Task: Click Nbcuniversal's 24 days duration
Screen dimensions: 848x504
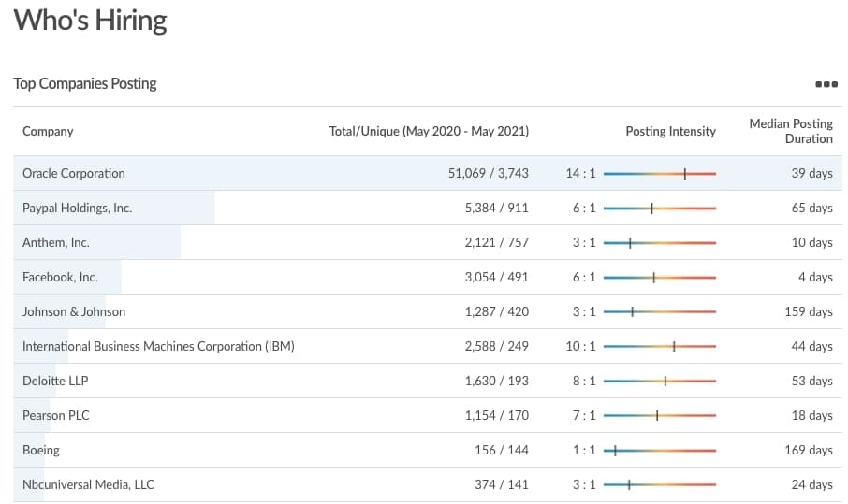Action: (811, 484)
